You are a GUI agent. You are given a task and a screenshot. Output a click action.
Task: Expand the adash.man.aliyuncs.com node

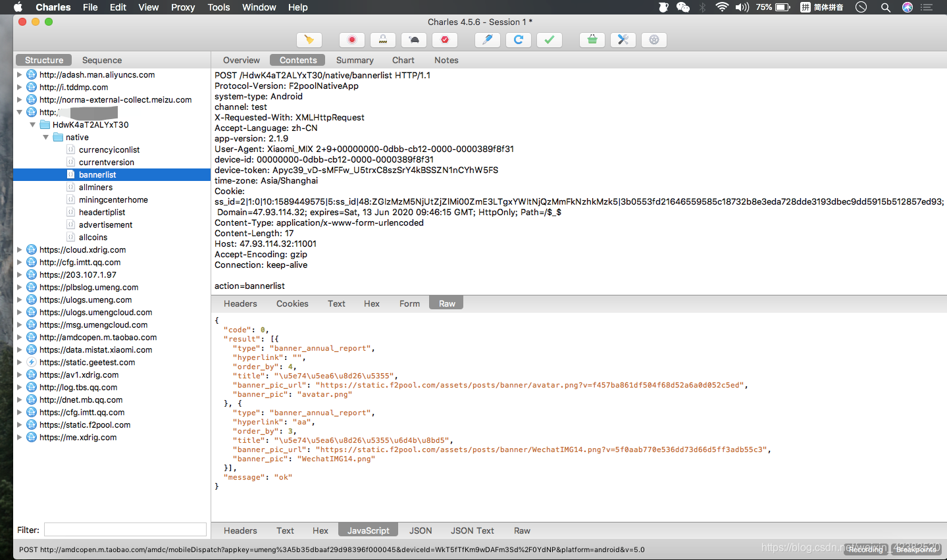(x=19, y=74)
